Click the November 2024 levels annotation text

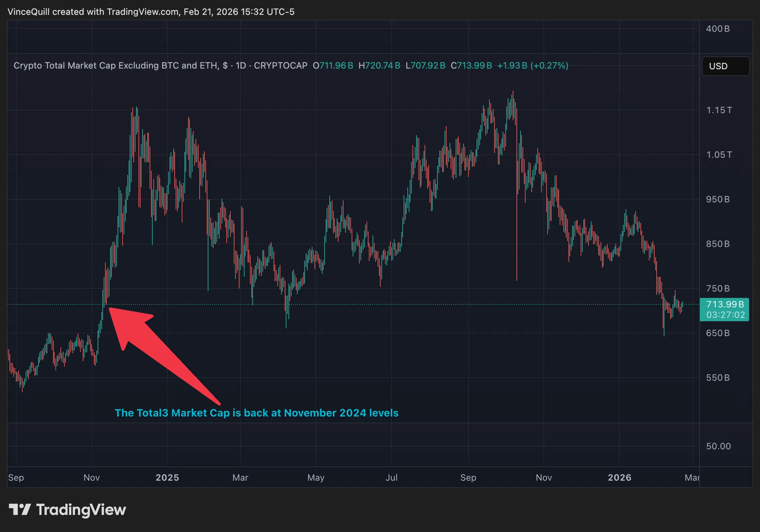pyautogui.click(x=257, y=413)
